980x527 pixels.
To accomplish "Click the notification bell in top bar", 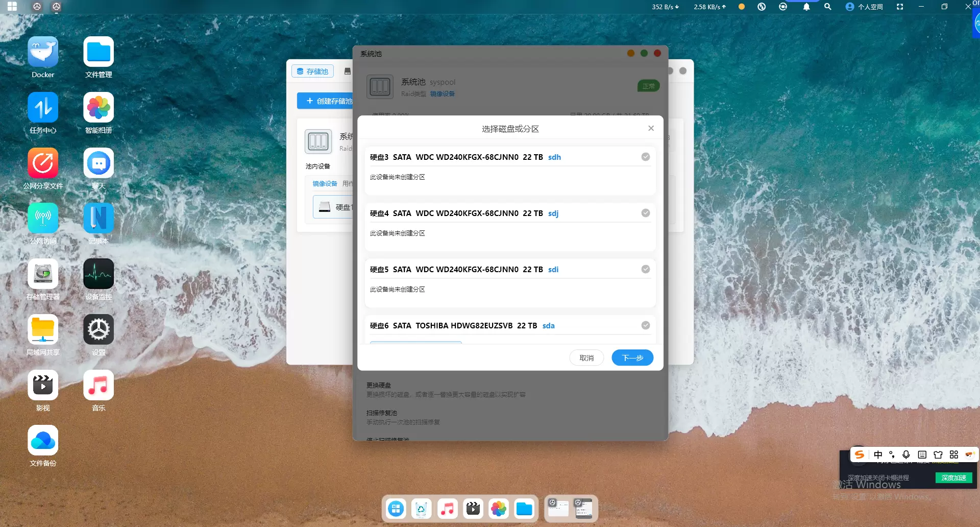I will [x=806, y=7].
